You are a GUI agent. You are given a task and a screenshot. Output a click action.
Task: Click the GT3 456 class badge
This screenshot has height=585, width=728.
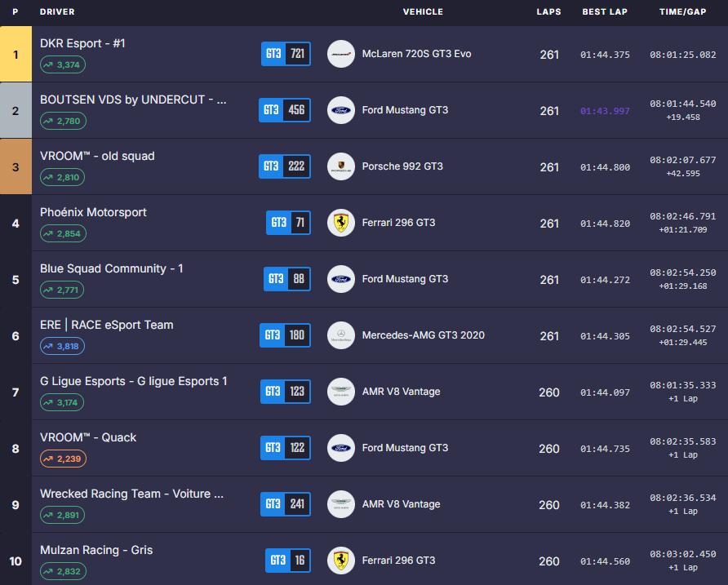(x=285, y=110)
